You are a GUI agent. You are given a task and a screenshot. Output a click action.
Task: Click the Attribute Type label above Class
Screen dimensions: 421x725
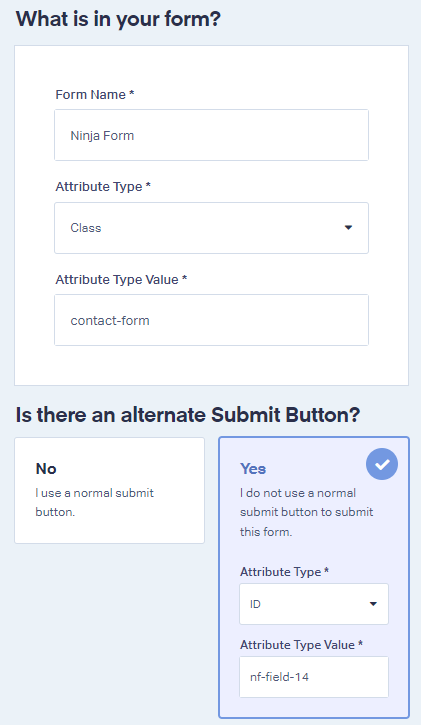(103, 187)
